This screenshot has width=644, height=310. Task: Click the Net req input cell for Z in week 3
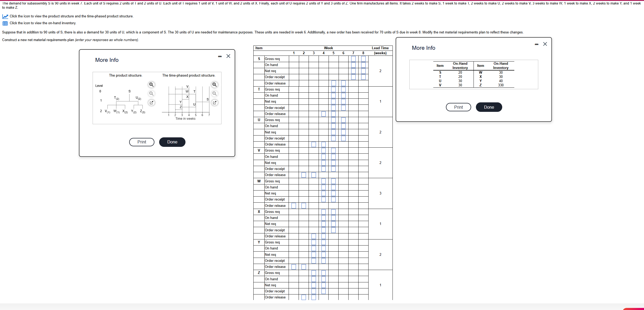click(314, 285)
